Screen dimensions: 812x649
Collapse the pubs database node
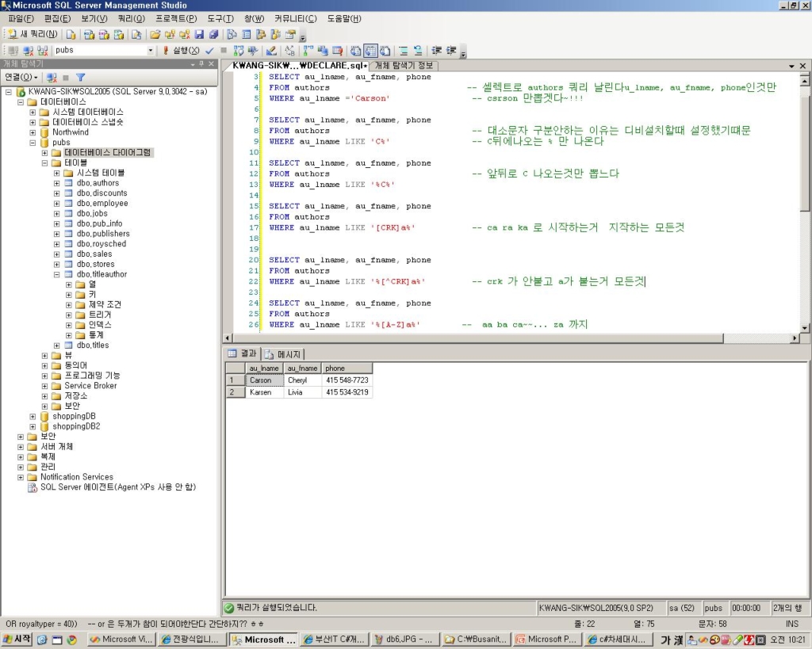tap(33, 143)
